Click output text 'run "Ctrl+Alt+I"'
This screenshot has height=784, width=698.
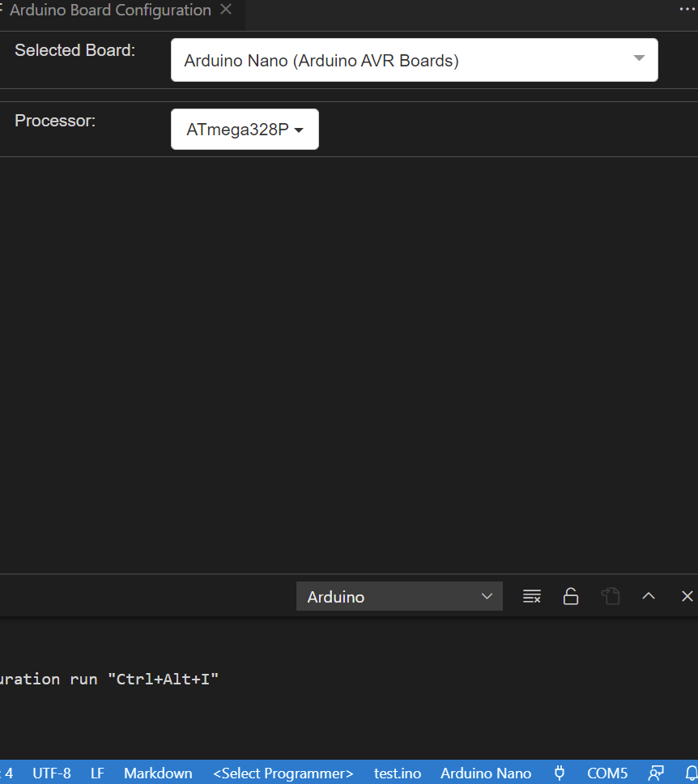(144, 679)
